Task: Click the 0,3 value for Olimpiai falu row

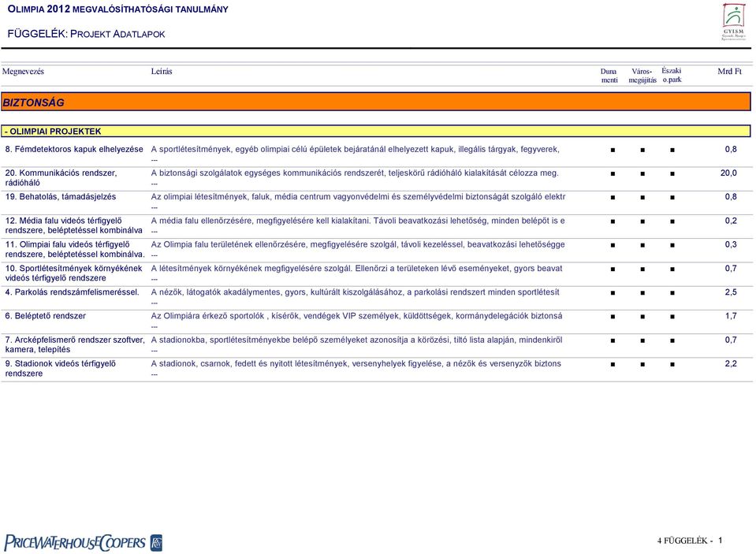Action: pyautogui.click(x=731, y=244)
